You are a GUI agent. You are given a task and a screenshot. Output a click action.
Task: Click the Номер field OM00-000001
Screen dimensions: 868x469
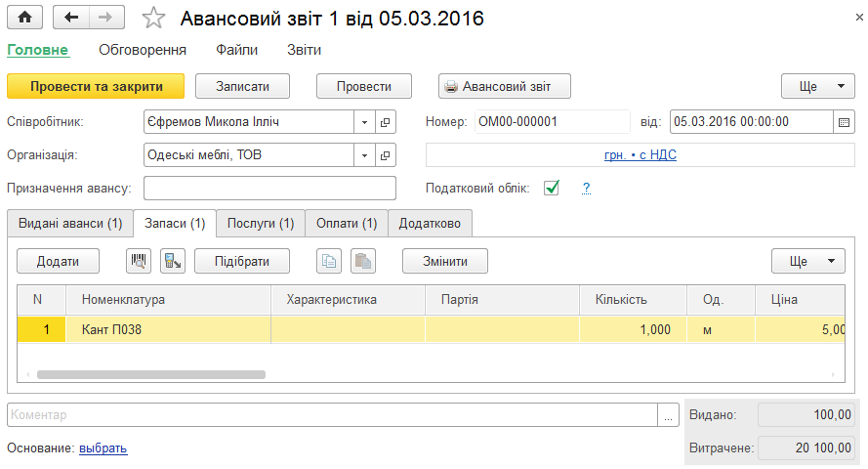pyautogui.click(x=552, y=122)
